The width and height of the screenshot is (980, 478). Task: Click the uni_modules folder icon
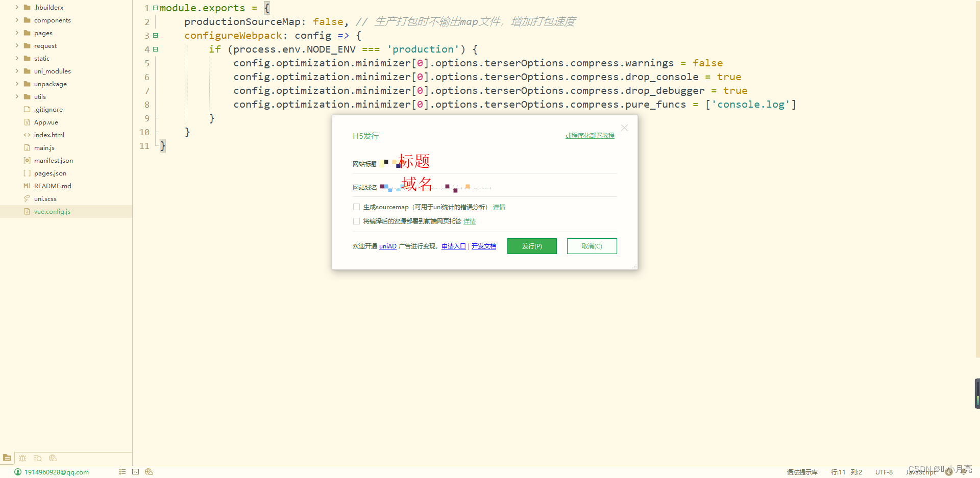coord(27,71)
